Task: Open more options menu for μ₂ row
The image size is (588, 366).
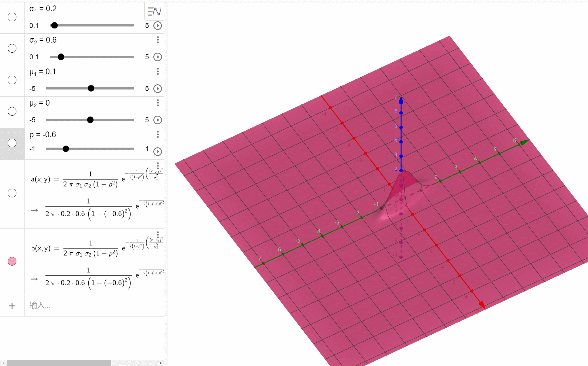Action: pyautogui.click(x=158, y=103)
